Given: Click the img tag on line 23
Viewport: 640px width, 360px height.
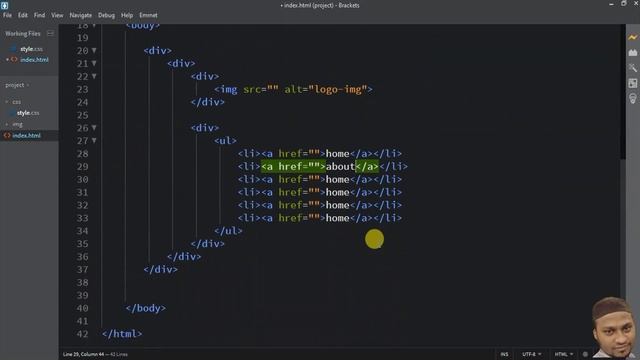Looking at the screenshot, I should [x=226, y=89].
